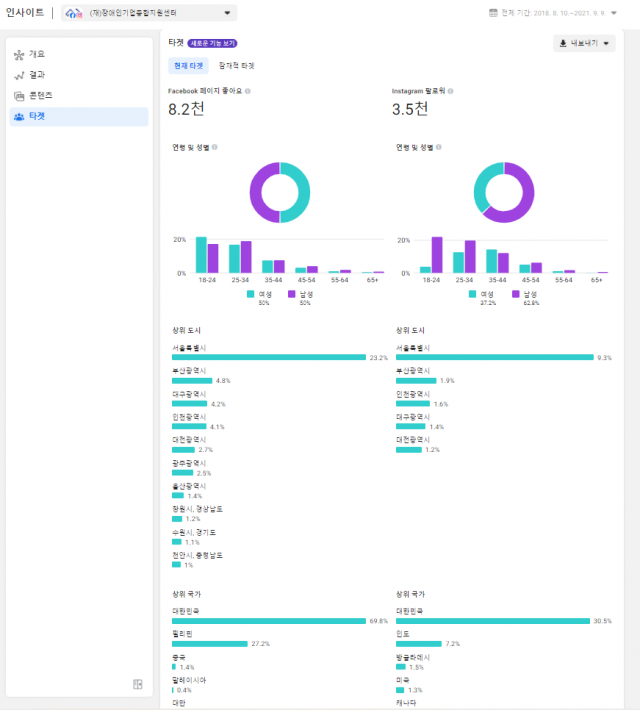Open the 콘텐츠 content icon in sidebar
640x710 pixels.
click(x=19, y=96)
